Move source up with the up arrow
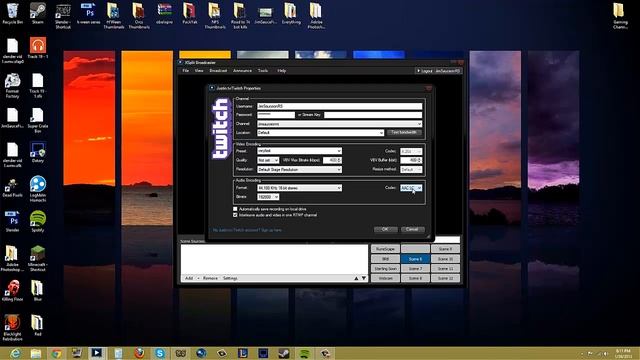The width and height of the screenshot is (640, 360). pos(356,278)
